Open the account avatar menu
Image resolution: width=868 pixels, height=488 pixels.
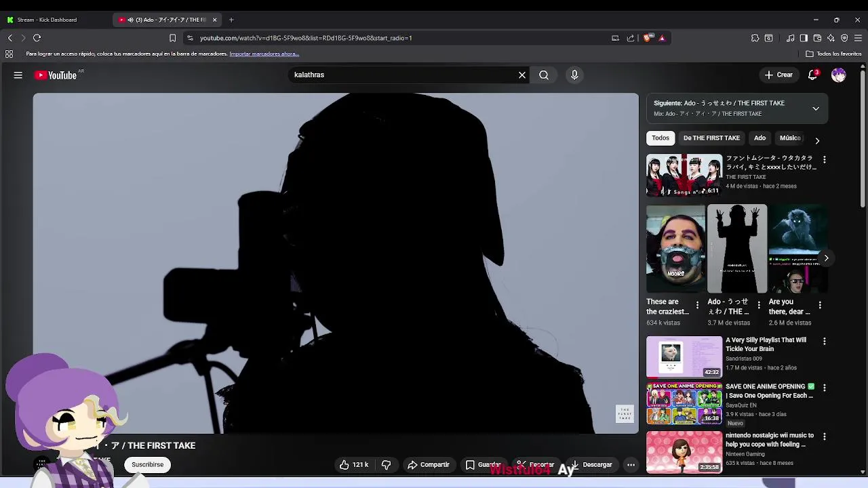(x=839, y=75)
